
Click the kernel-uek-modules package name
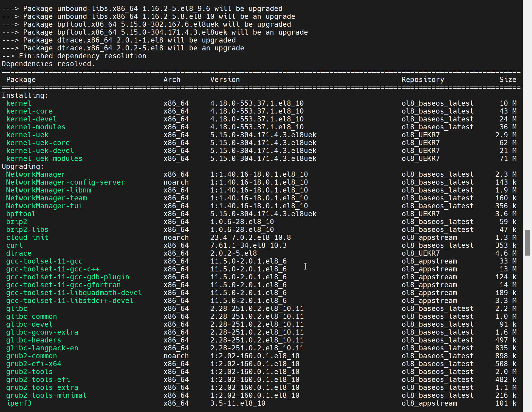pos(44,158)
